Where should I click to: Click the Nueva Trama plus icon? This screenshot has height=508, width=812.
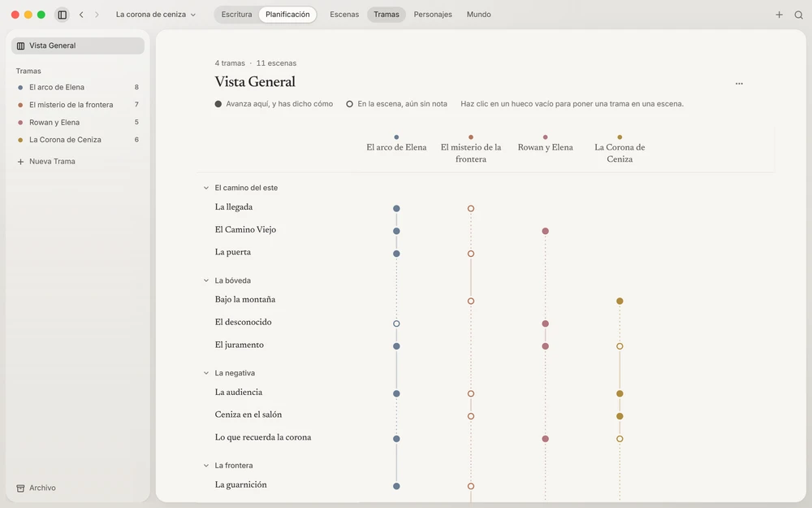(21, 162)
